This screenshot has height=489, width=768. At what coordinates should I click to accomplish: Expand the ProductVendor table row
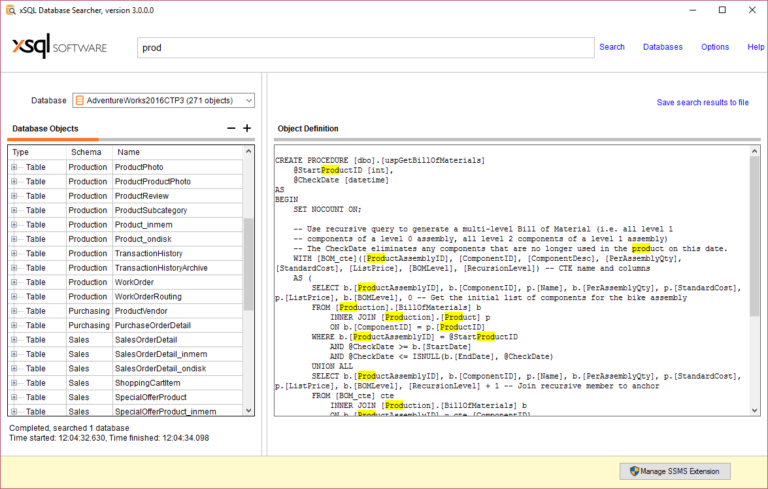14,311
